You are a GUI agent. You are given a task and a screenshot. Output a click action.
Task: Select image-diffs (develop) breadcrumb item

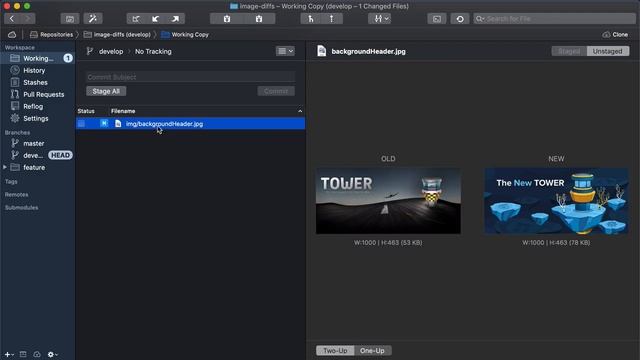pos(117,35)
